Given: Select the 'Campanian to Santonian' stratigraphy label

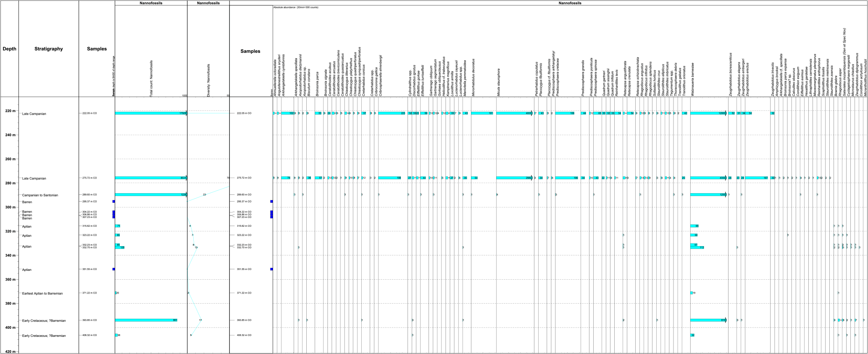Looking at the screenshot, I should [x=40, y=195].
